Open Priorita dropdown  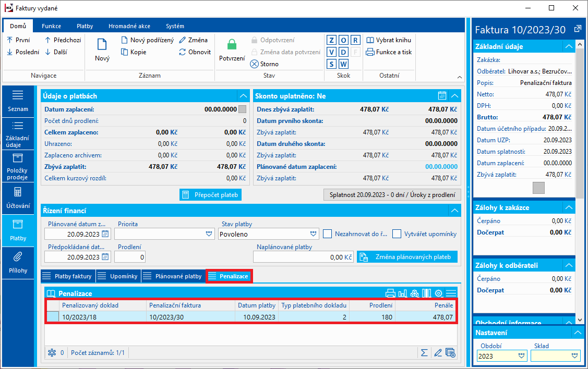pos(209,234)
